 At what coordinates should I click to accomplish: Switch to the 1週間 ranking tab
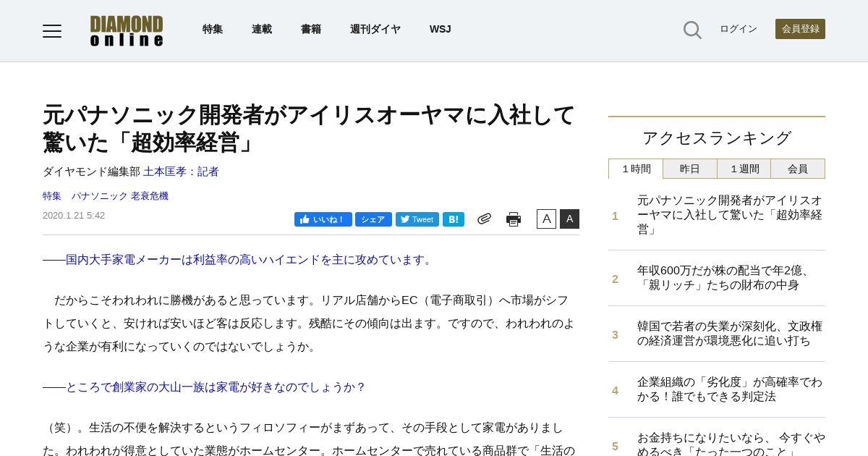coord(744,169)
